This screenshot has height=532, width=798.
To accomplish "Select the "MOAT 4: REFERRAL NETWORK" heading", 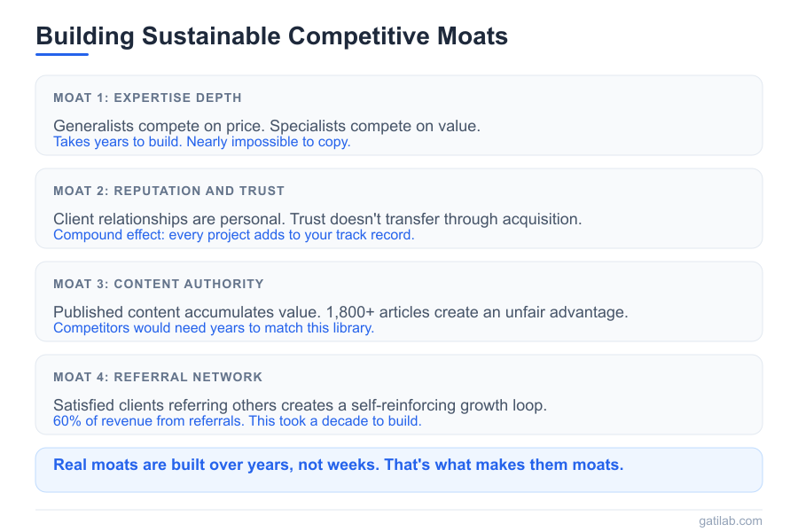I will (158, 377).
